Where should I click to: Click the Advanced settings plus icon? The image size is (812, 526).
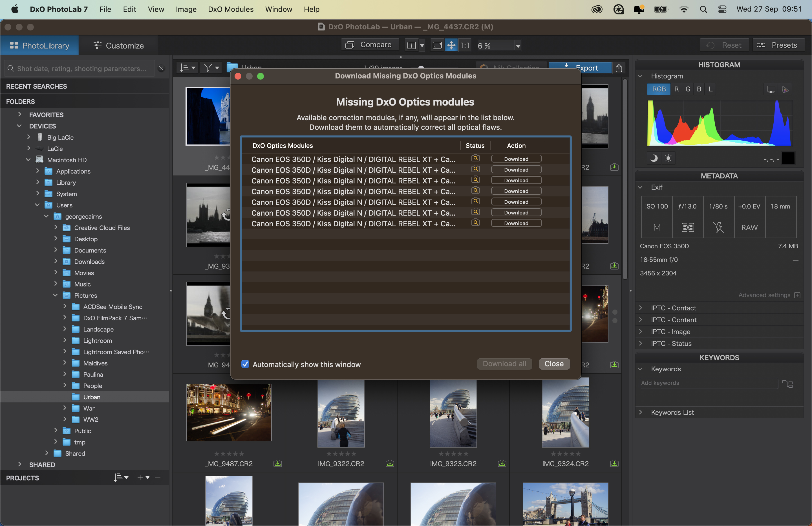[797, 295]
